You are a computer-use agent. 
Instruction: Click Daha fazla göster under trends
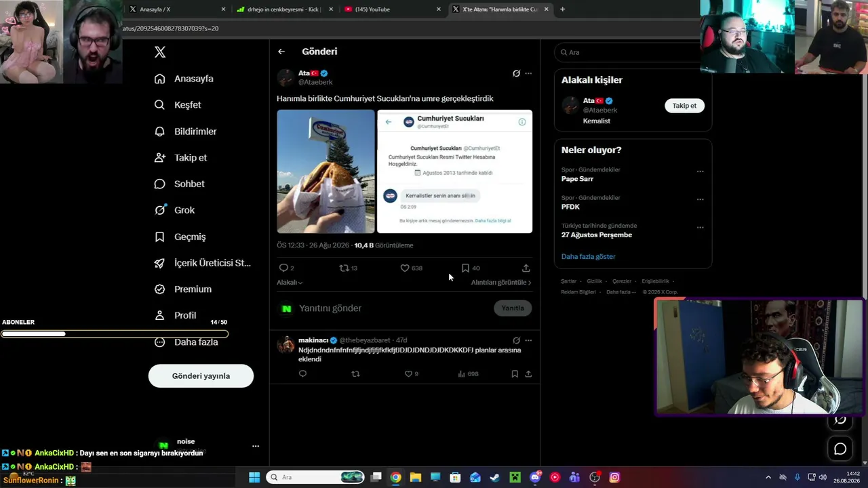pos(589,257)
